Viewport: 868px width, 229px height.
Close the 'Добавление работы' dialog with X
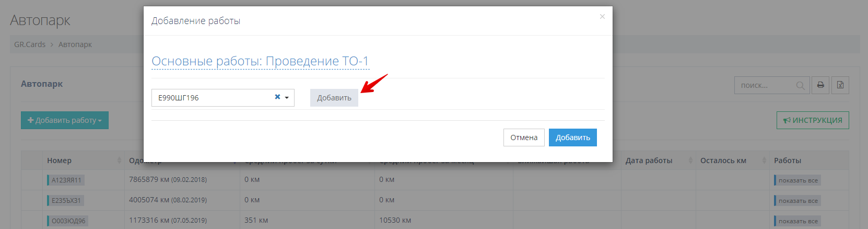pyautogui.click(x=602, y=17)
